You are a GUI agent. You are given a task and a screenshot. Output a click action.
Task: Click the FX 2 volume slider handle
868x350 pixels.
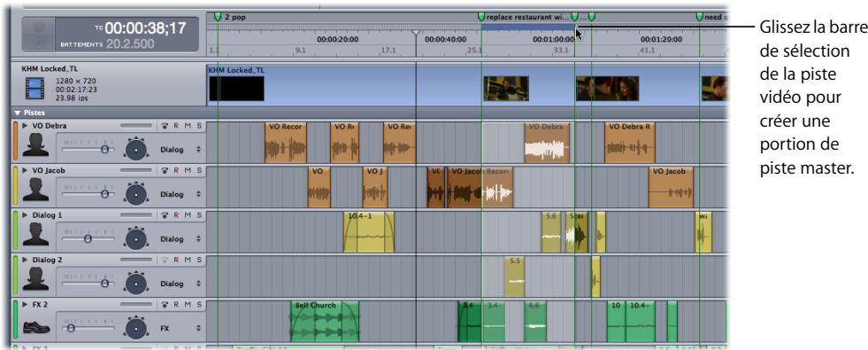(70, 328)
